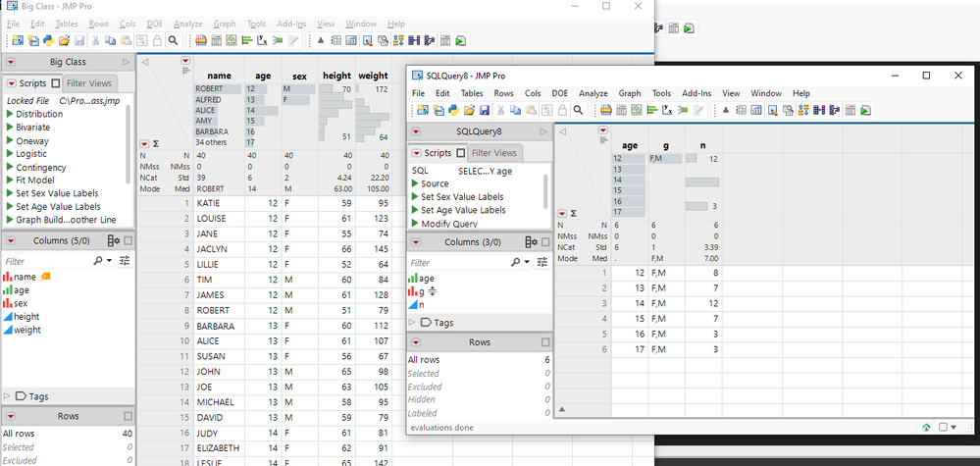Screen dimensions: 980x466
Task: Open red triangle menu for Big Class Columns
Action: point(11,240)
